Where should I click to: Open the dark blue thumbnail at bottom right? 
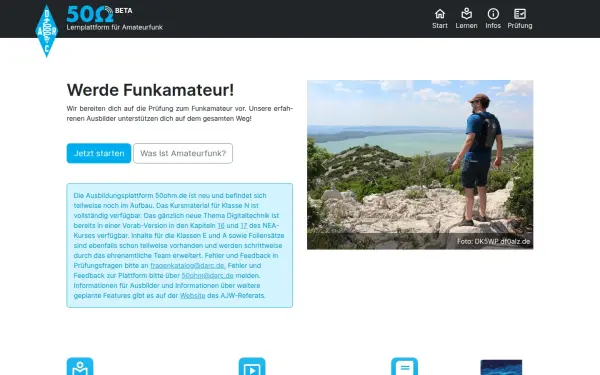(501, 367)
